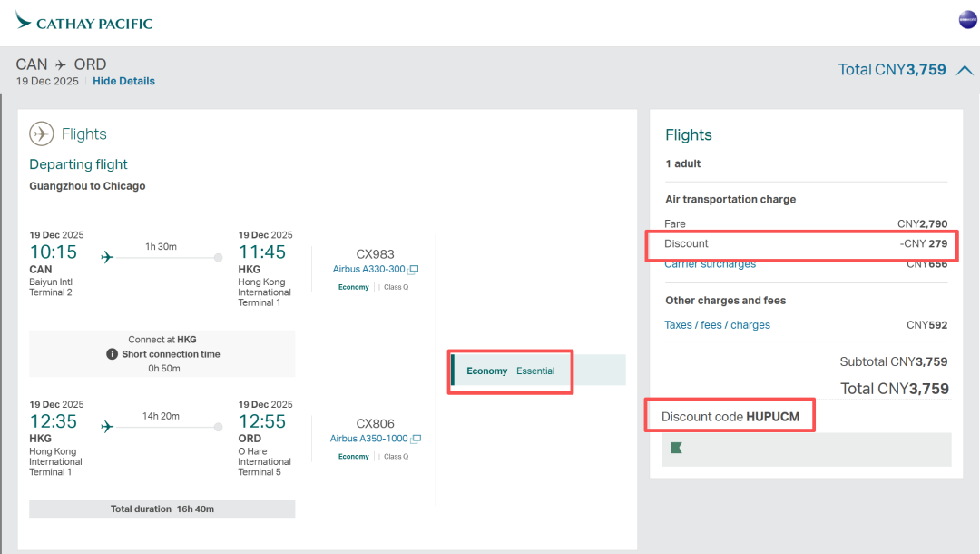Click the plane icon between CAN and ORD
Viewport: 980px width, 554px height.
61,65
